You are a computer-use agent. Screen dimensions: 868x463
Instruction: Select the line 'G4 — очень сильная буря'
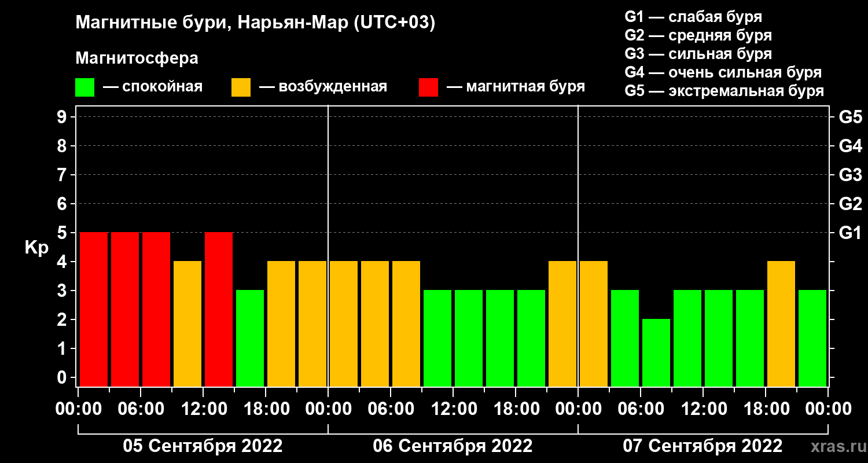(x=723, y=72)
